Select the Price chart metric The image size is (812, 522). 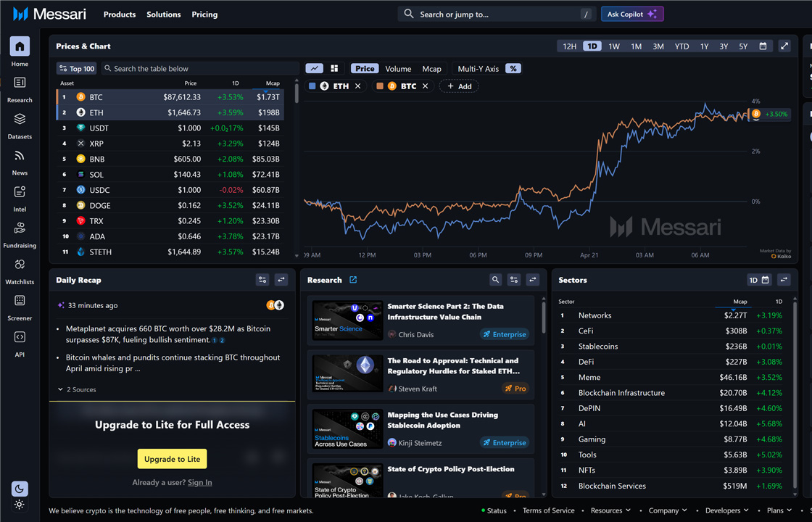coord(365,68)
